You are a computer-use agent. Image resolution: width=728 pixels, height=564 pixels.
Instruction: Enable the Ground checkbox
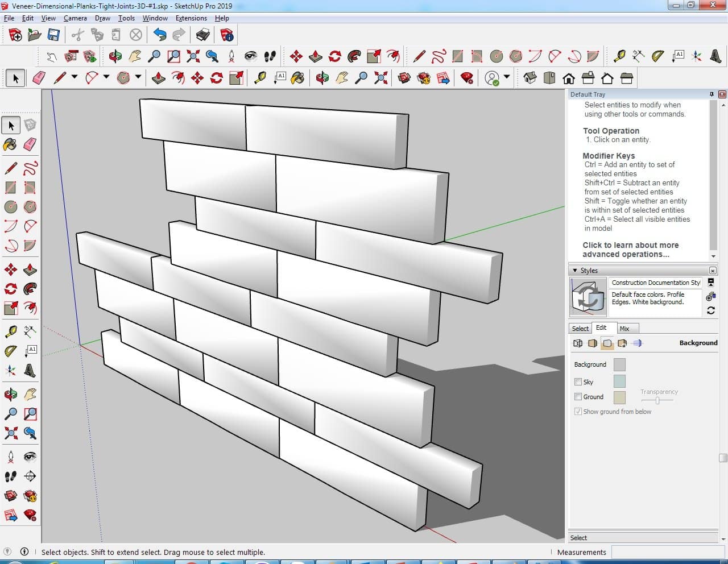[x=578, y=397]
